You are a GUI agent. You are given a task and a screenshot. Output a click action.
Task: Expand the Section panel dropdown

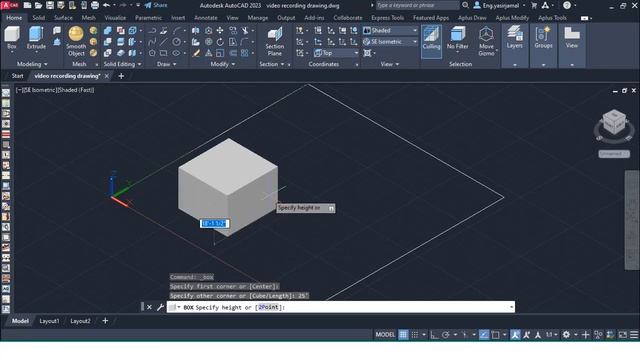272,64
